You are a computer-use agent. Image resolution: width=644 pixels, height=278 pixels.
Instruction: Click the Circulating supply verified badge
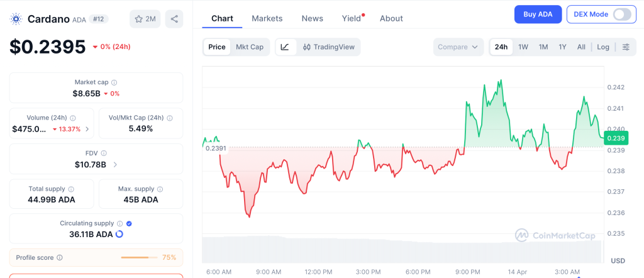click(129, 223)
